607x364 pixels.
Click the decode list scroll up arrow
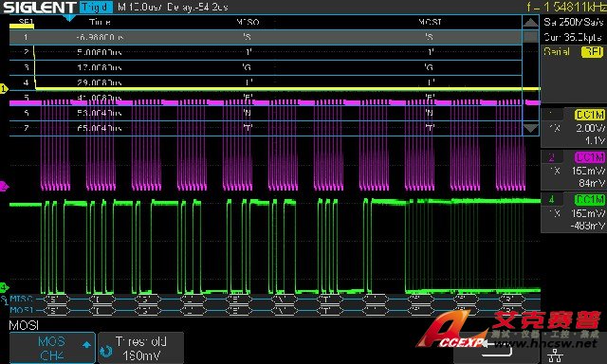tap(530, 23)
